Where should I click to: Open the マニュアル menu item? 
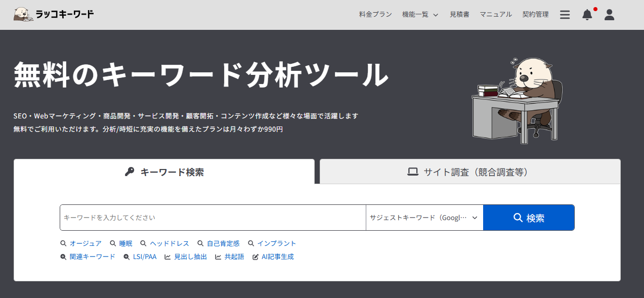tap(496, 15)
